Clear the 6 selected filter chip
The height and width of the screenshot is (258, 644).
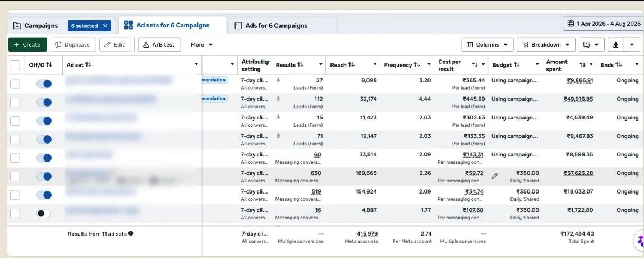tap(105, 26)
